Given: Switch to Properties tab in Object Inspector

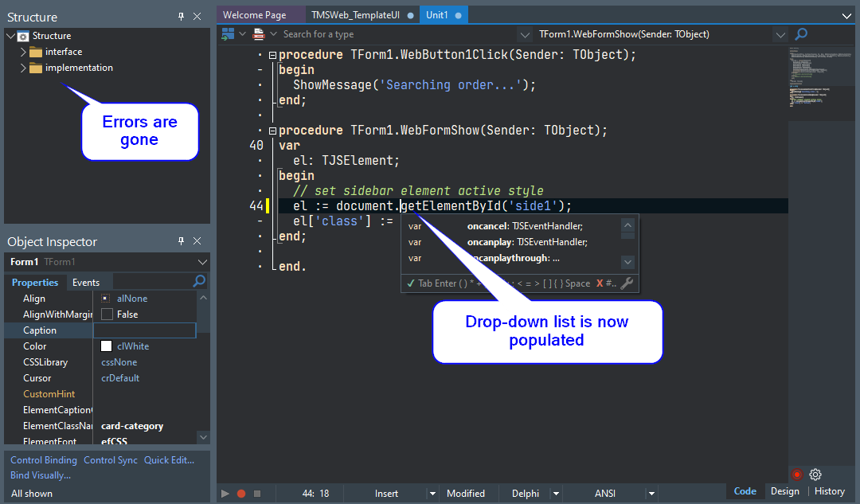Looking at the screenshot, I should pos(35,283).
